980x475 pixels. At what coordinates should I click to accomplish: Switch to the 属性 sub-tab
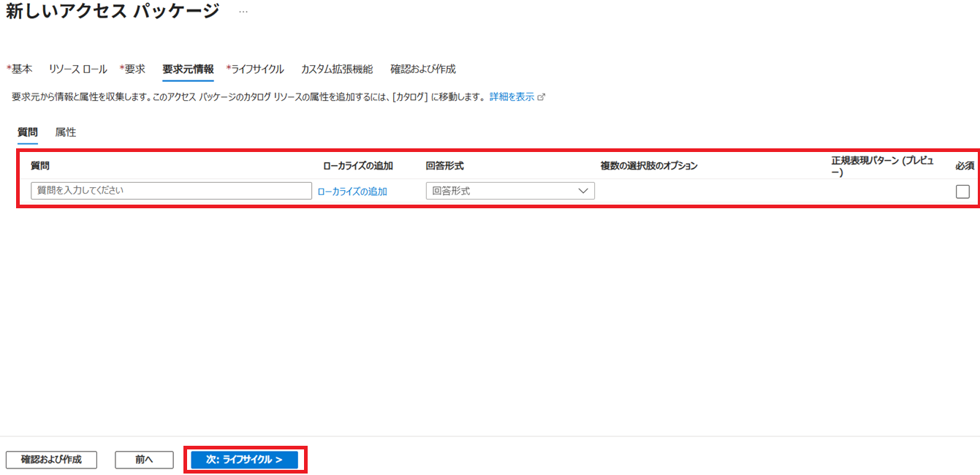66,132
